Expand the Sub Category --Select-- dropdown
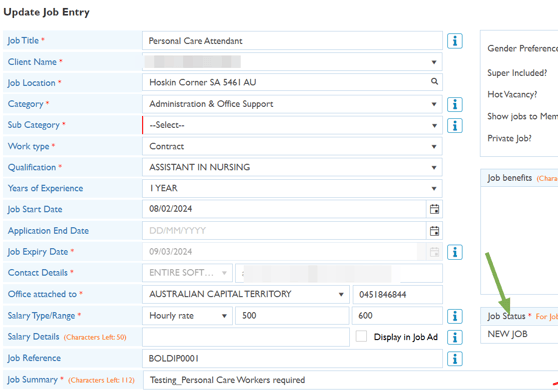 coord(292,125)
